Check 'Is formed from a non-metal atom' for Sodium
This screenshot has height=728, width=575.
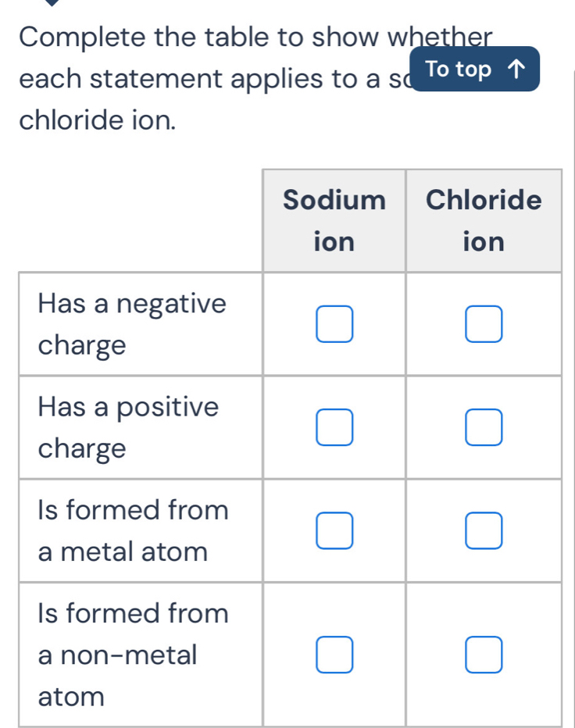click(x=334, y=655)
